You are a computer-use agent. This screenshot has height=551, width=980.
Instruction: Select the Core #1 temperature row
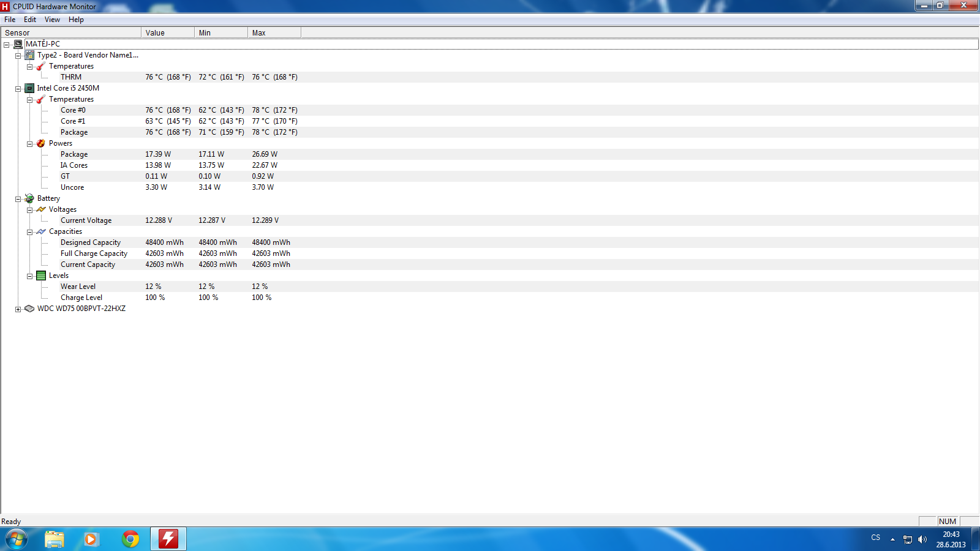pyautogui.click(x=490, y=121)
